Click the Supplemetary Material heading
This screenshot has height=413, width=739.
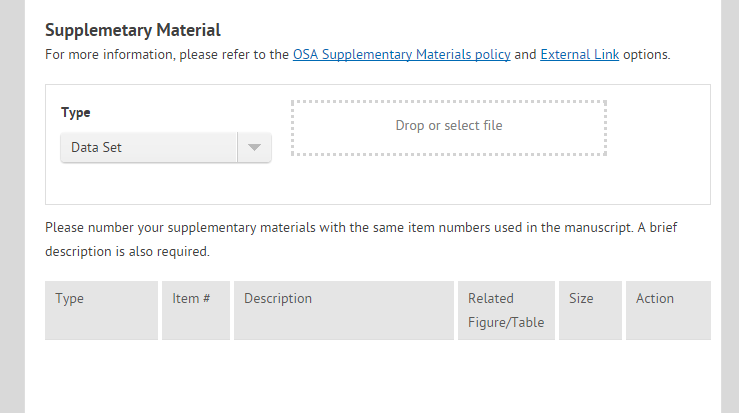pos(133,30)
